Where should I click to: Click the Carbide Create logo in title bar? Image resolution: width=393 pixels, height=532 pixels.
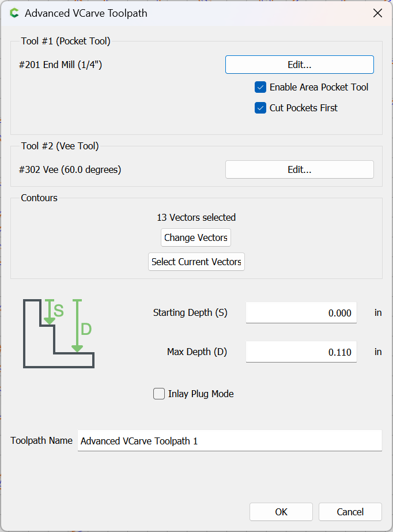[x=14, y=13]
